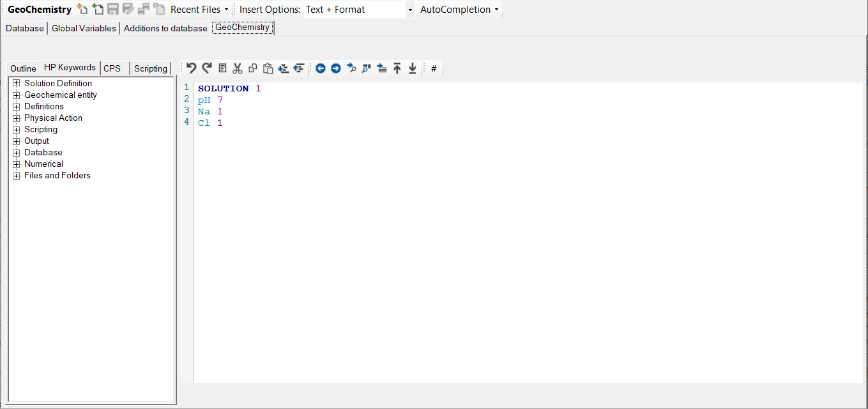The image size is (868, 409).
Task: Click the Redo arrow in editor toolbar
Action: [x=206, y=68]
